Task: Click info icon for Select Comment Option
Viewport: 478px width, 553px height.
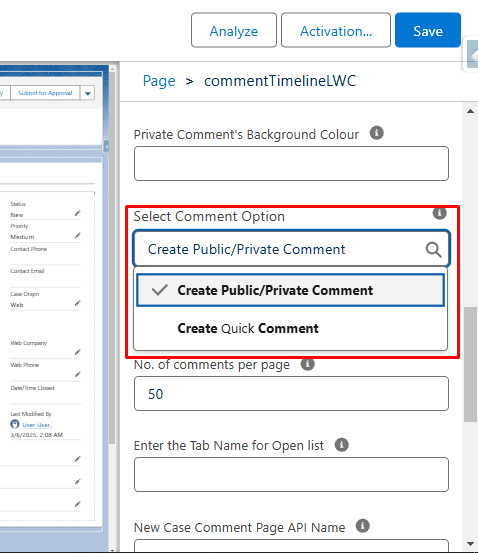Action: (439, 213)
